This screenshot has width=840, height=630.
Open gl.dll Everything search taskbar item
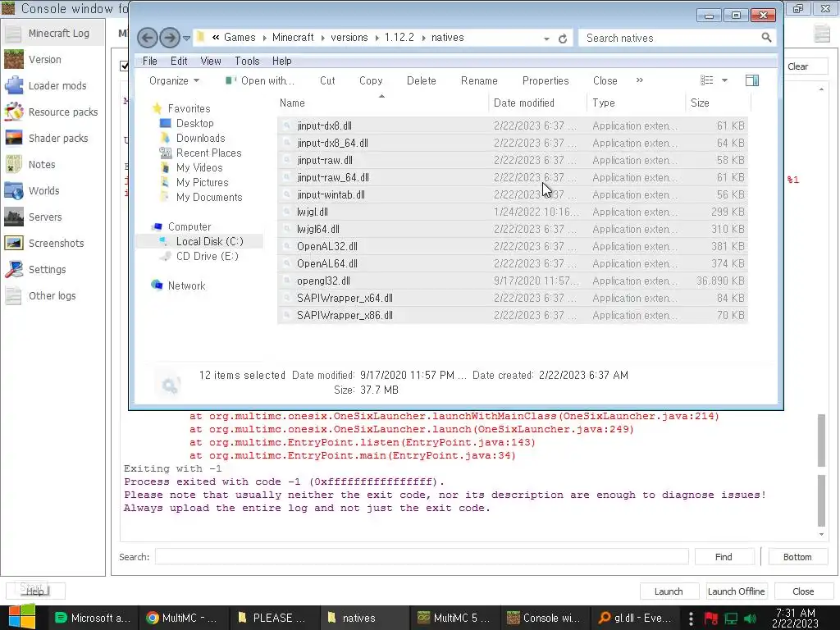636,618
